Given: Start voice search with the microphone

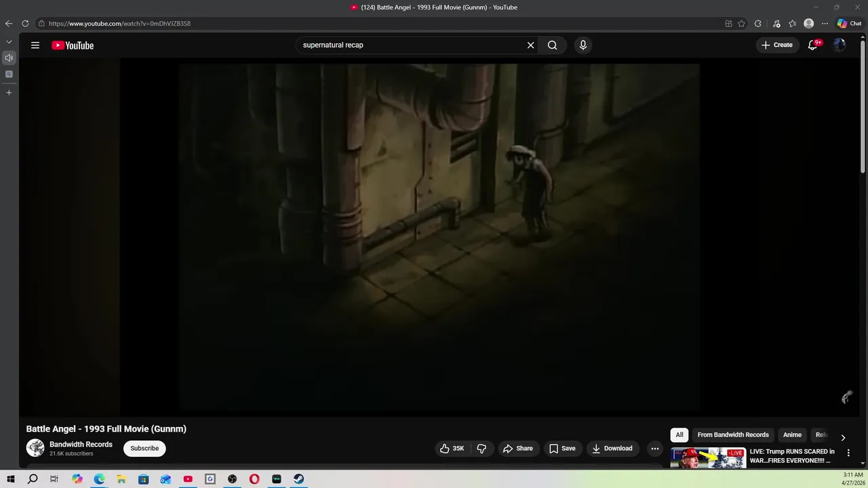Looking at the screenshot, I should pos(583,45).
